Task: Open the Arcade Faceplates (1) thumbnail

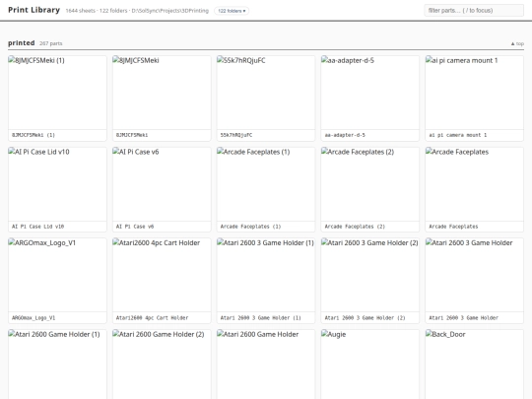Action: pyautogui.click(x=266, y=184)
